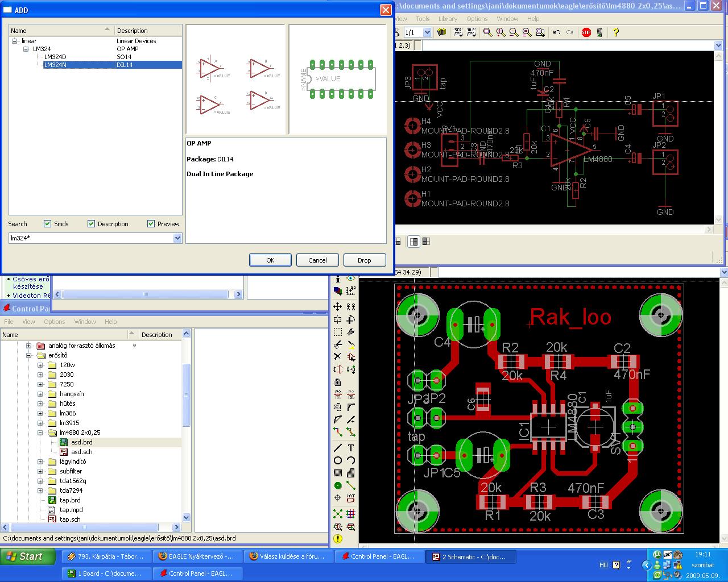The image size is (728, 582).
Task: Select the Lock tool in board toolbar
Action: [338, 382]
